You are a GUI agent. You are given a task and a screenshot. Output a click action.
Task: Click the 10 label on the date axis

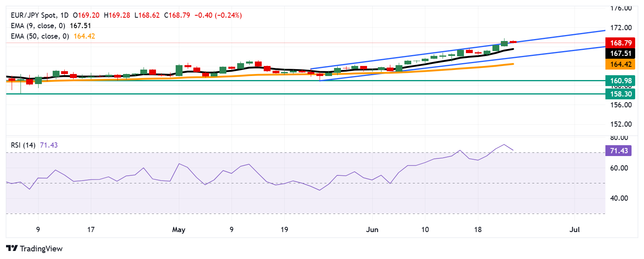pyautogui.click(x=425, y=230)
